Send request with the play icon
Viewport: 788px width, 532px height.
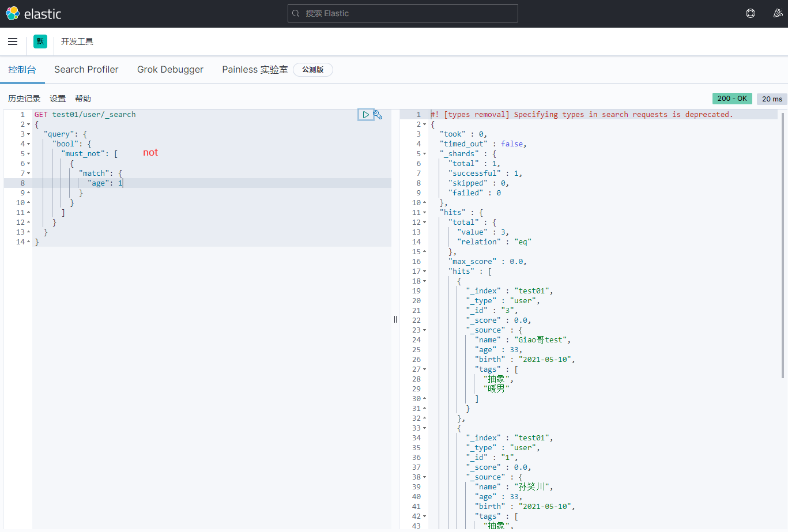click(365, 115)
